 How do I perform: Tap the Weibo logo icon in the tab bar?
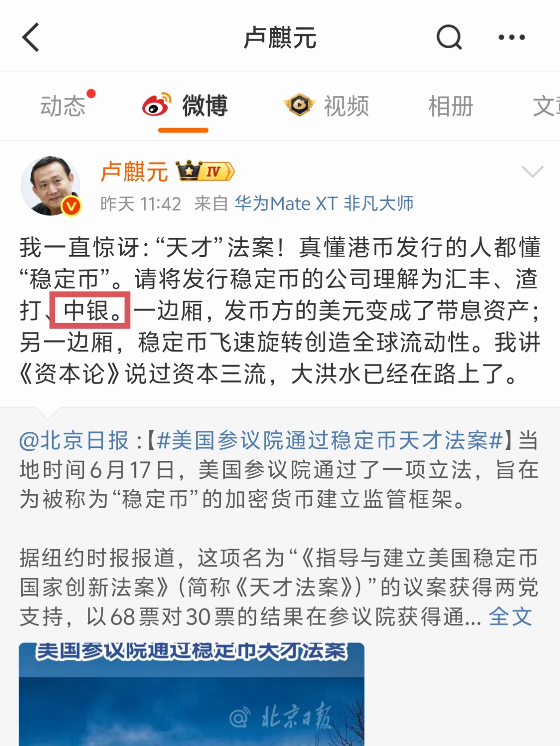(x=156, y=105)
